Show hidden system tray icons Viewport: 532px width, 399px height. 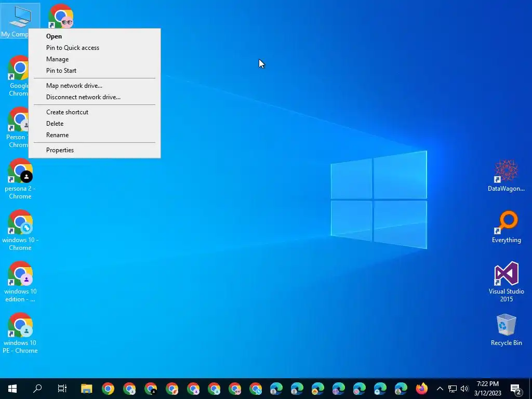440,389
